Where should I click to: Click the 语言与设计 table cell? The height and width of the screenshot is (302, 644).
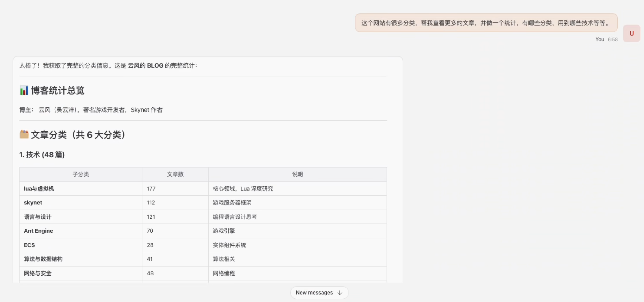tap(37, 217)
